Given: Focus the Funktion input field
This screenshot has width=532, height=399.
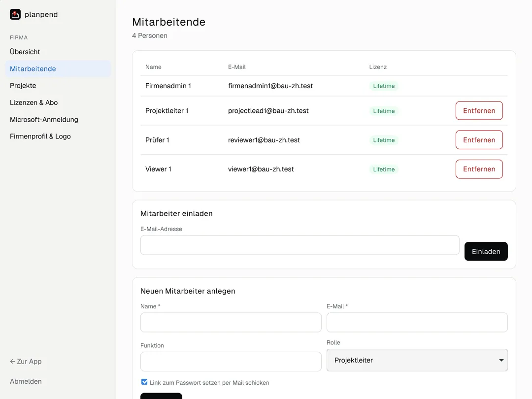Looking at the screenshot, I should (231, 362).
